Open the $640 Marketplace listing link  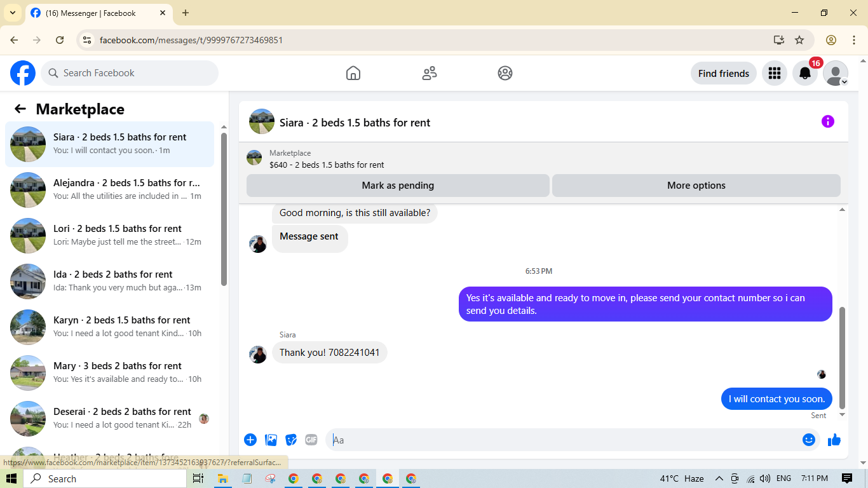point(327,165)
